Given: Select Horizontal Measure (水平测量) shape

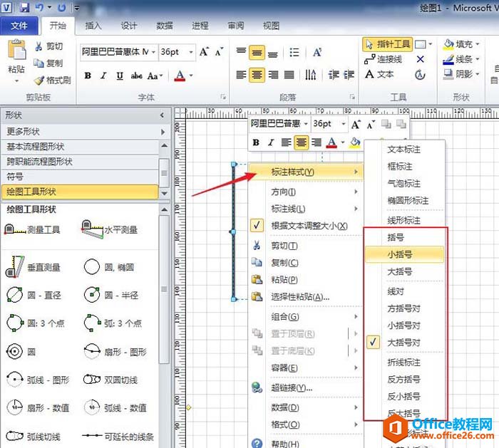Looking at the screenshot, I should click(x=109, y=229).
